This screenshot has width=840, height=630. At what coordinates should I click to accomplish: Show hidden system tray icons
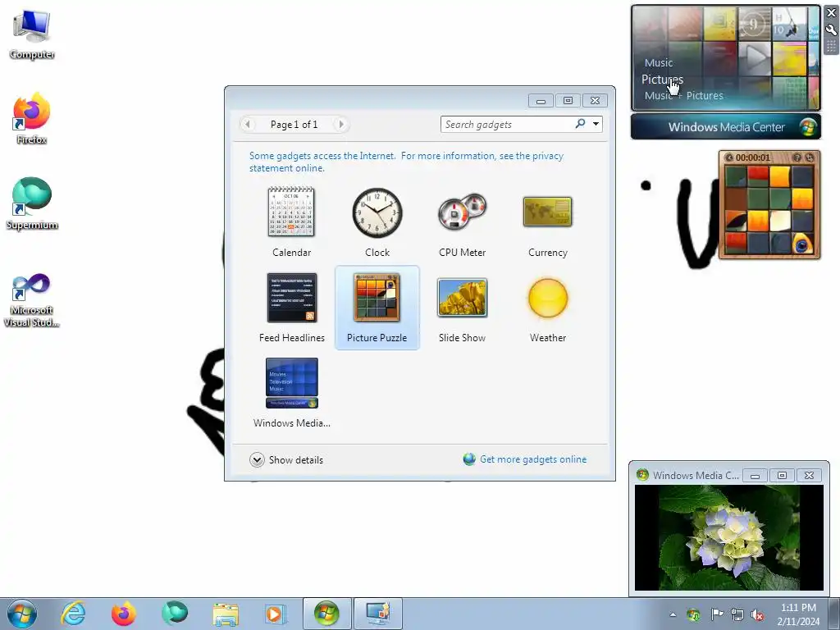tap(673, 614)
